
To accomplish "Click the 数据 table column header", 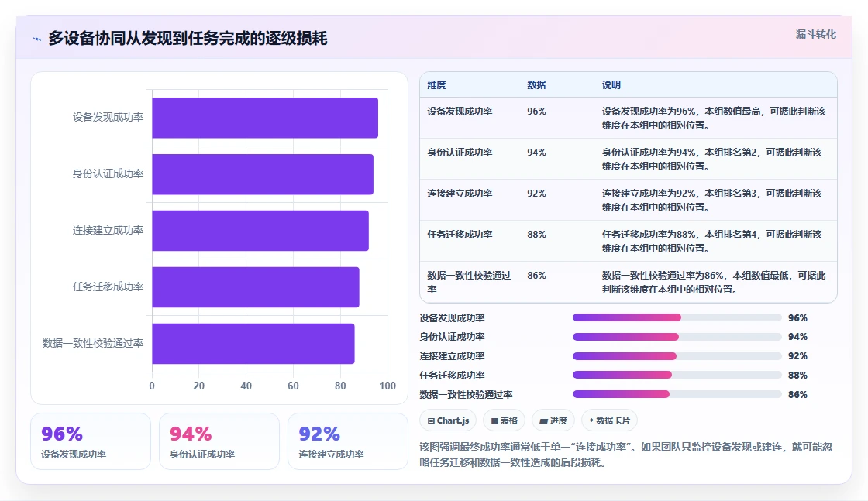I will click(536, 85).
